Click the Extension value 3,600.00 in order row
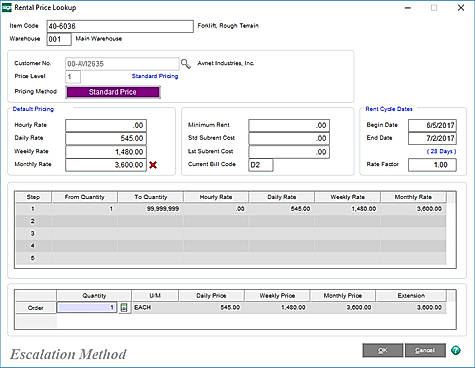Image resolution: width=475 pixels, height=368 pixels. 411,308
